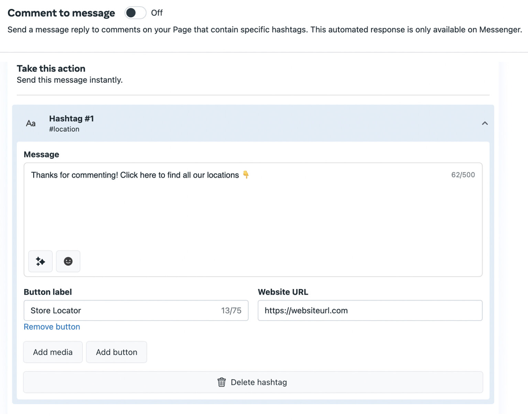Click the Hashtag #1 header row
This screenshot has height=420, width=528.
click(x=241, y=123)
